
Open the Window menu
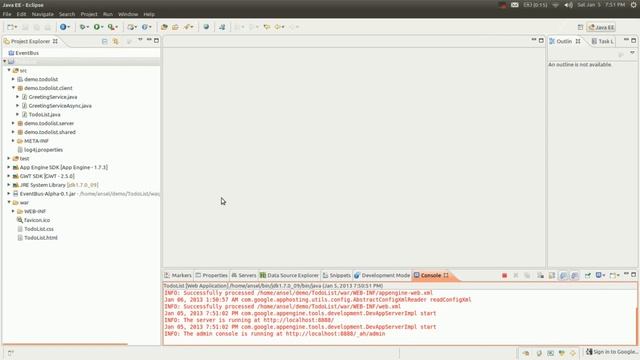pos(128,14)
